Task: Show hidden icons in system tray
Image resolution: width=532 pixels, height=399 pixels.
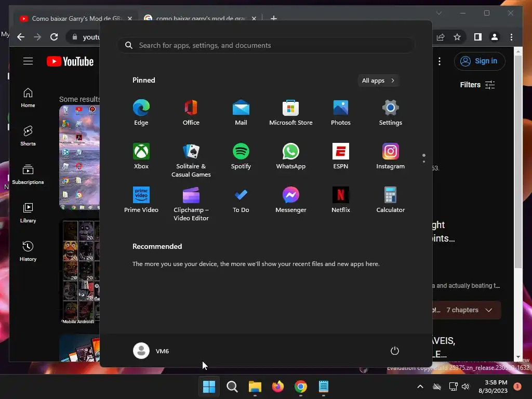Action: click(x=420, y=387)
